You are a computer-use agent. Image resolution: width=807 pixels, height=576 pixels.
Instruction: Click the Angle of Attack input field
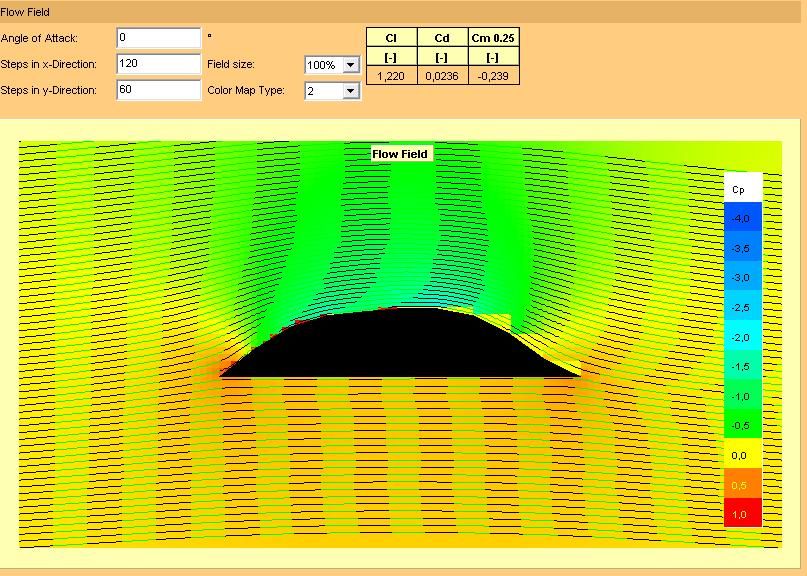(x=158, y=38)
